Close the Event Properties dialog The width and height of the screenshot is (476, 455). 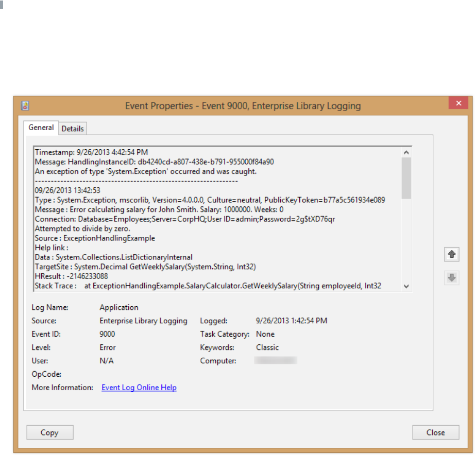pos(458,103)
